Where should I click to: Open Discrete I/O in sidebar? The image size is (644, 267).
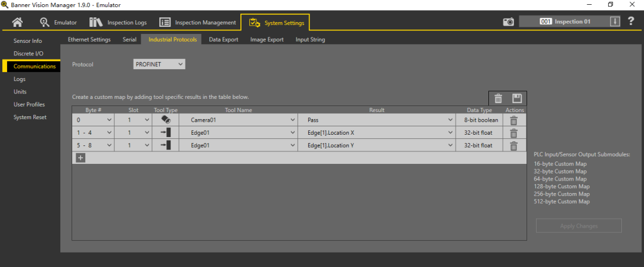coord(29,54)
